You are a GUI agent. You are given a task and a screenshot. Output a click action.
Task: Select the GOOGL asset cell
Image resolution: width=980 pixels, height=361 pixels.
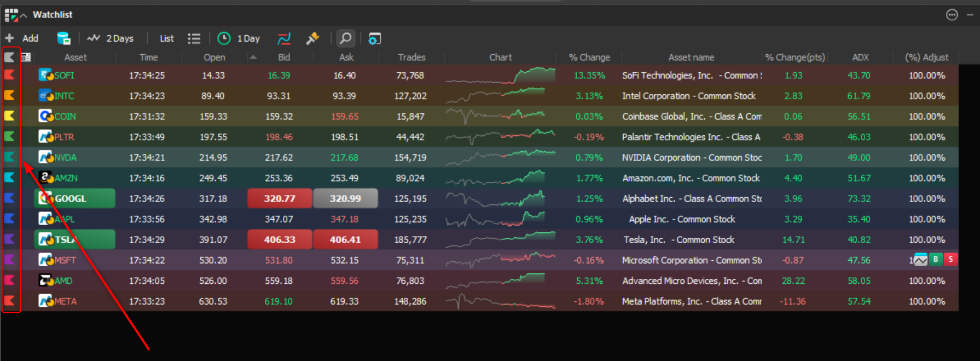coord(74,198)
